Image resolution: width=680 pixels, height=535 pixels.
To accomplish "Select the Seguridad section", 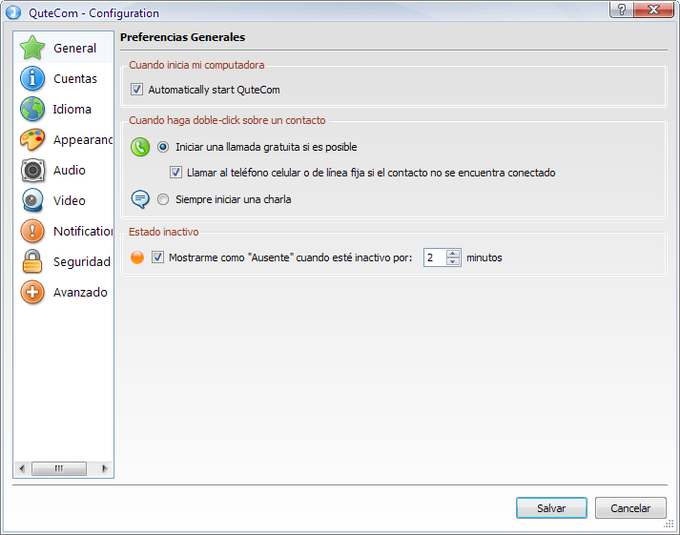I will tap(82, 262).
